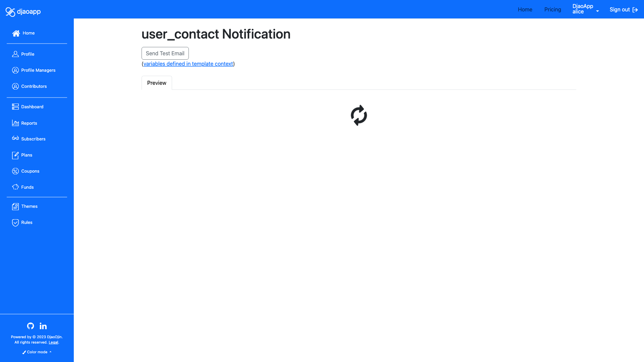Open the GitHub icon link
This screenshot has width=644, height=362.
[31, 326]
